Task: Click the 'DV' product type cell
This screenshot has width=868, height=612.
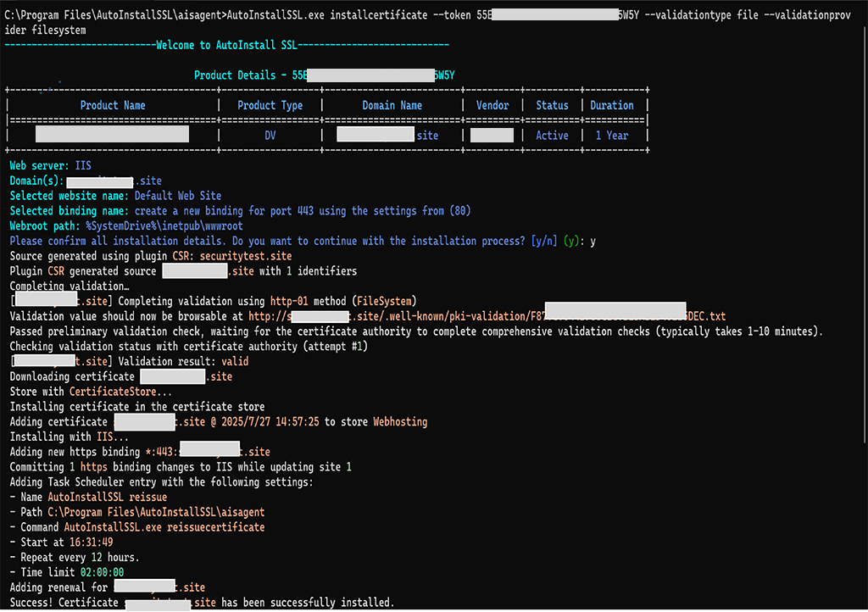Action: pyautogui.click(x=270, y=136)
